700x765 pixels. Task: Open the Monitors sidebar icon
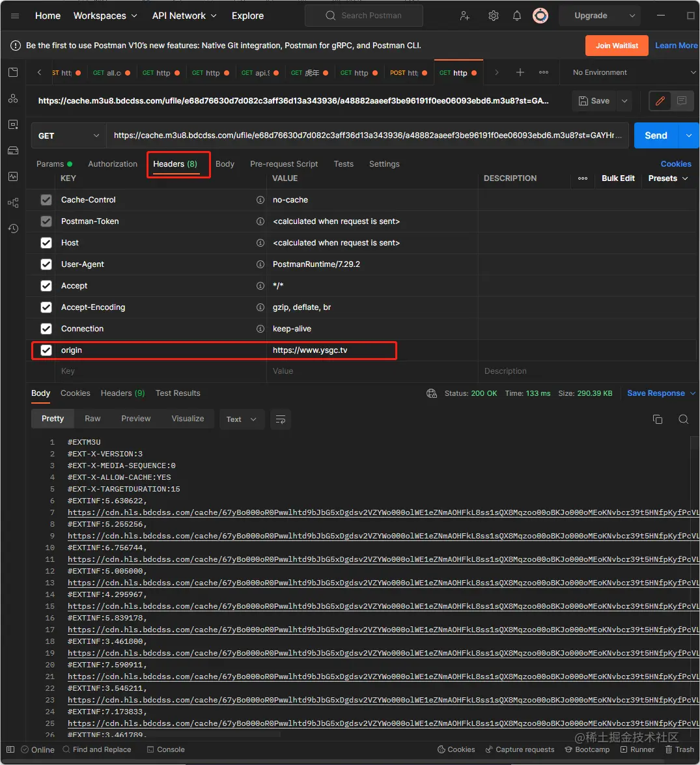pos(13,176)
